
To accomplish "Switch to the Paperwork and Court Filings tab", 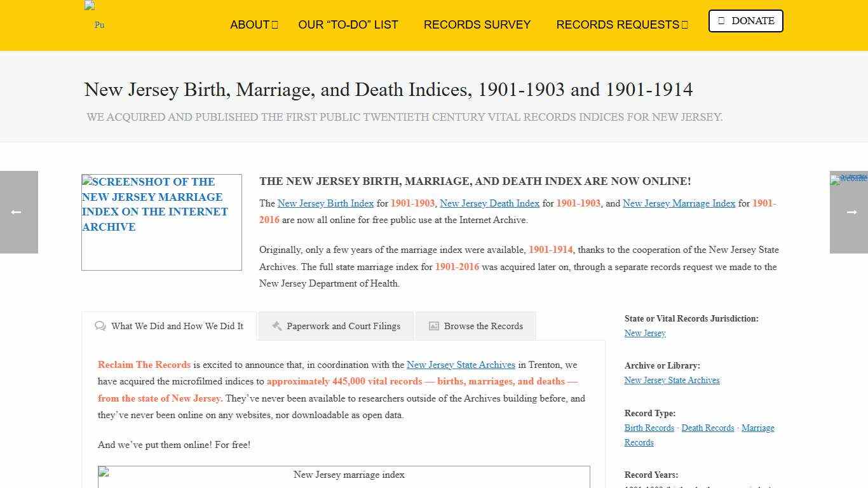I will click(343, 325).
